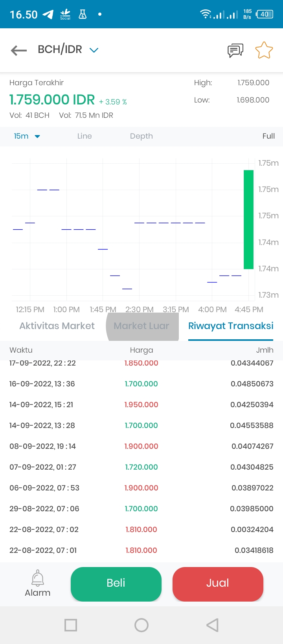283x644 pixels.
Task: Open the chat messages icon
Action: point(235,50)
